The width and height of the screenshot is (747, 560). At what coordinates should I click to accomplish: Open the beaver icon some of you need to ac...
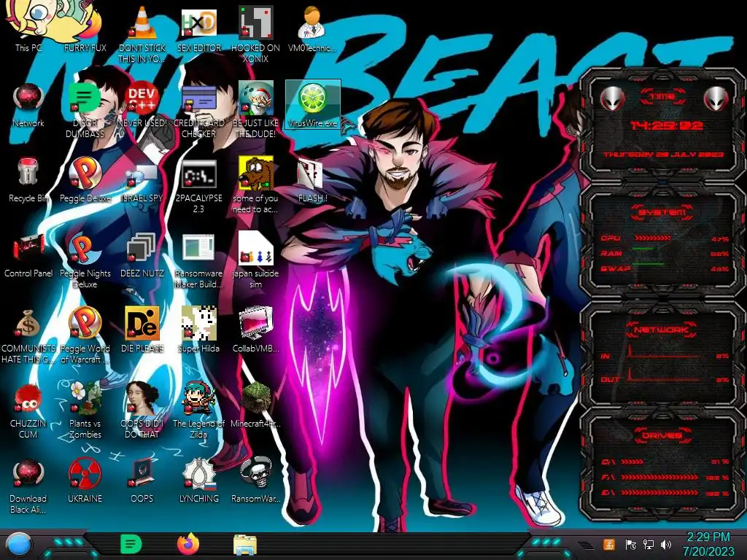pyautogui.click(x=255, y=186)
